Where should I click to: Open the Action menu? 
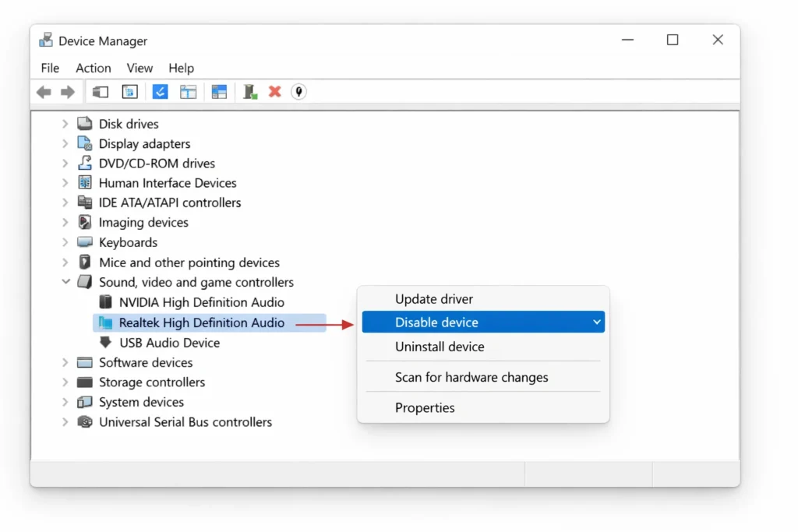93,68
